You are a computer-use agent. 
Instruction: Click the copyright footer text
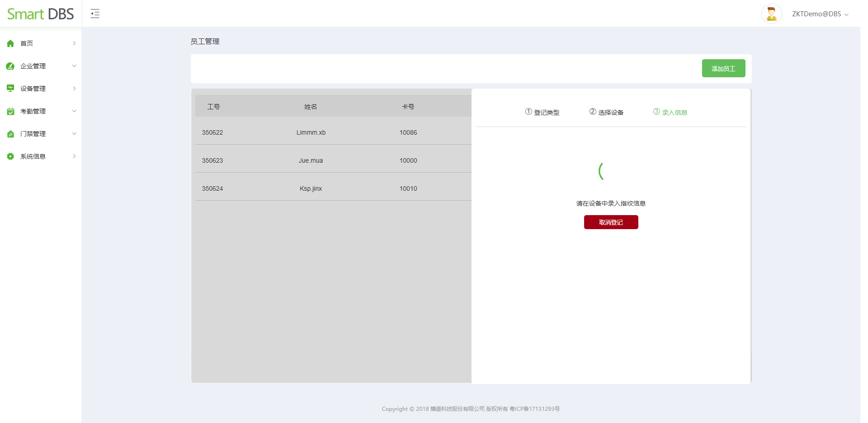471,409
